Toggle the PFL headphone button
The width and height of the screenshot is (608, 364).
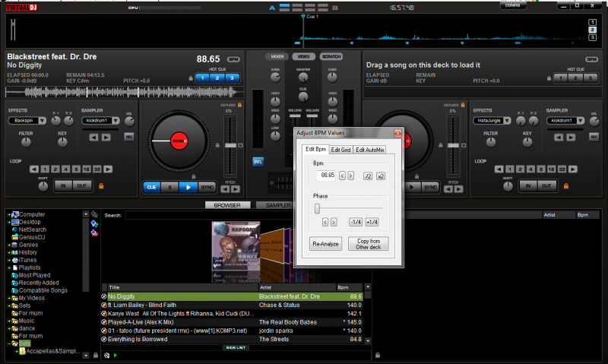click(258, 162)
